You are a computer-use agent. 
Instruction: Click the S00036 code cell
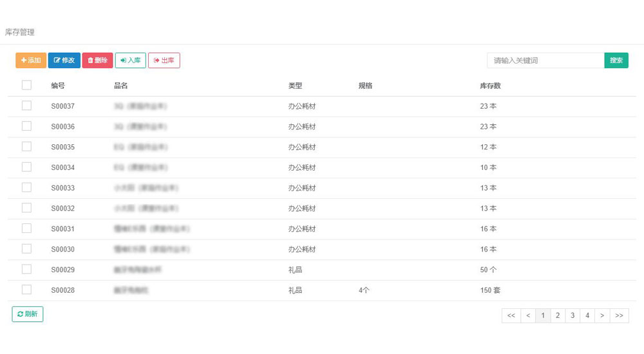tap(63, 127)
